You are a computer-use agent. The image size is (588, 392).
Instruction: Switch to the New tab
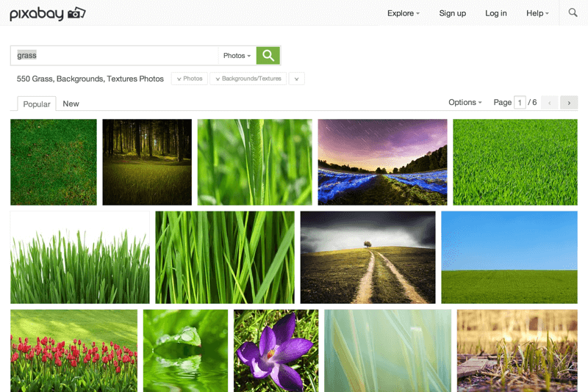point(71,104)
